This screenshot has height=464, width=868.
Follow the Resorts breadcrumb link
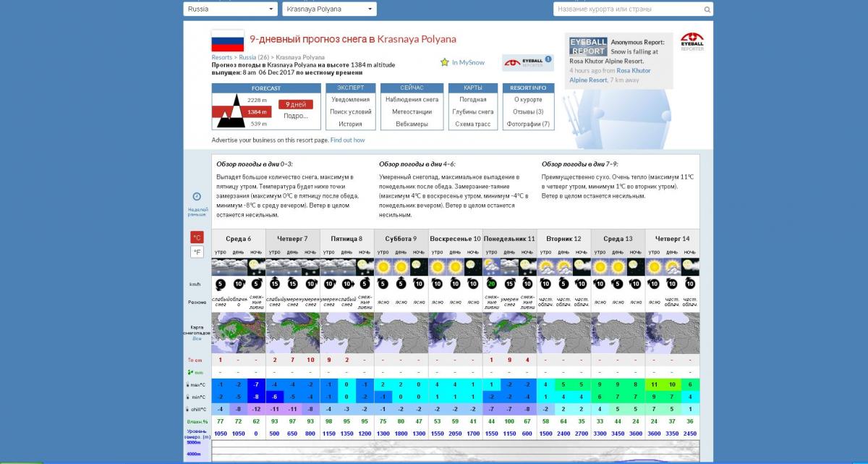(x=222, y=57)
